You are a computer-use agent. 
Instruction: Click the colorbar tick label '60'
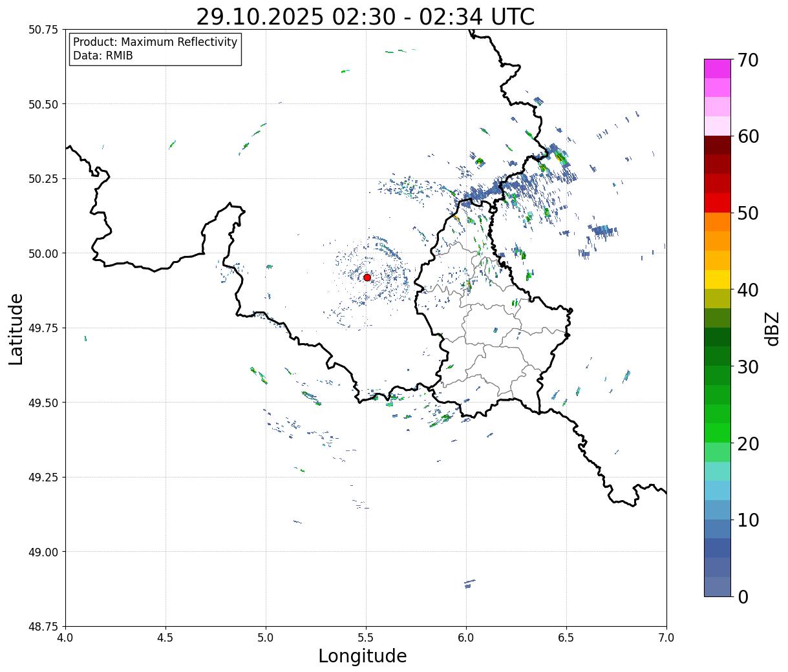748,136
